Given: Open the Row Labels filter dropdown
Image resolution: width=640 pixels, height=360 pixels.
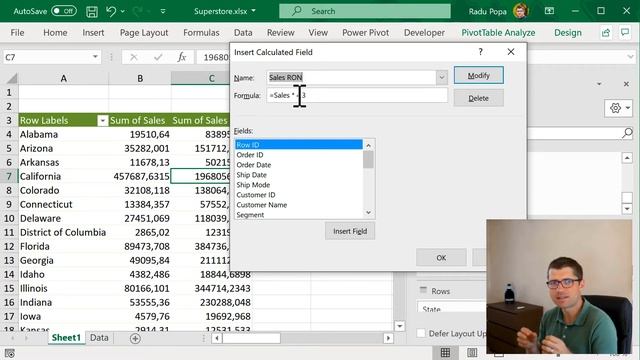Looking at the screenshot, I should pos(102,120).
